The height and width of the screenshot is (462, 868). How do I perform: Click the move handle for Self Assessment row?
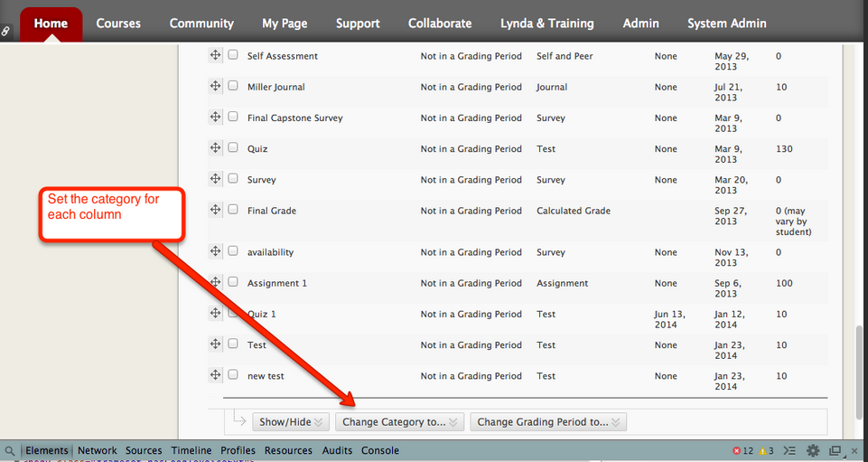pos(215,55)
